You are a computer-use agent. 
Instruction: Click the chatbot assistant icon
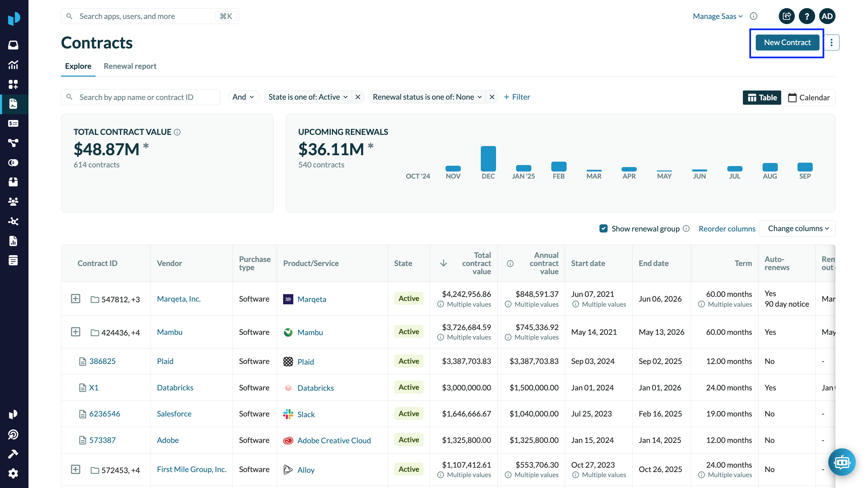pyautogui.click(x=842, y=462)
